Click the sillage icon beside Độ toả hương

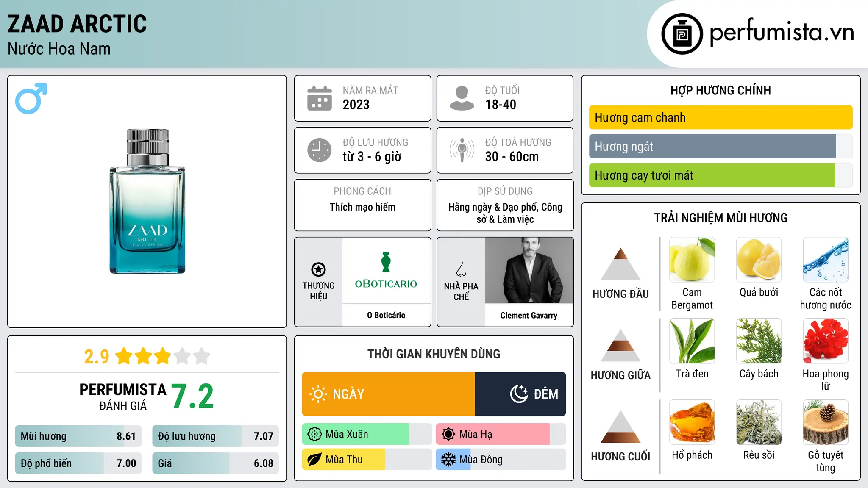tap(462, 150)
